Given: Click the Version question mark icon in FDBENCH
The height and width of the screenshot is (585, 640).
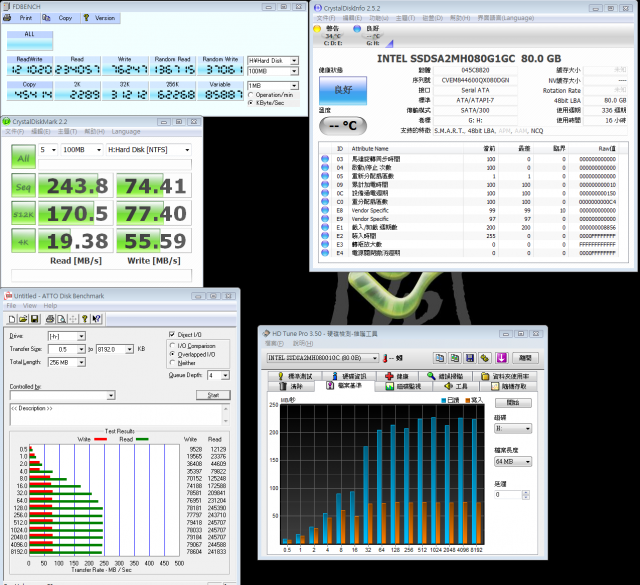Looking at the screenshot, I should coord(86,18).
